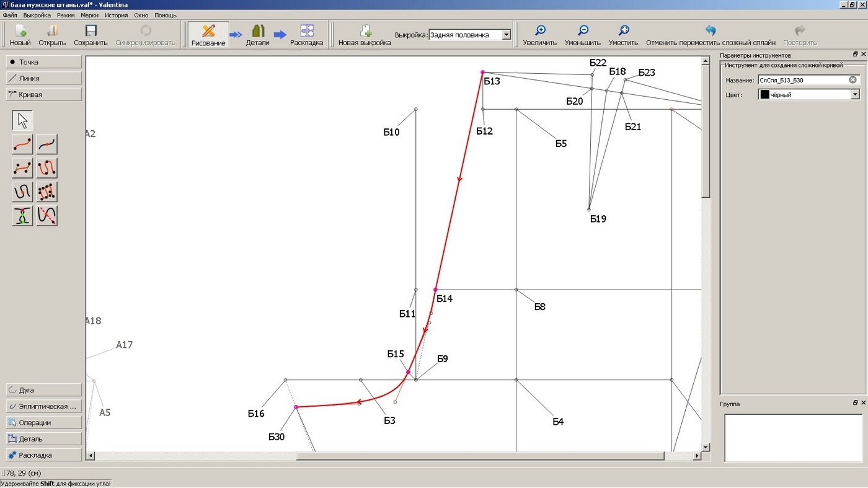868x488 pixels.
Task: Click point Б15 on the curve
Action: pos(407,372)
